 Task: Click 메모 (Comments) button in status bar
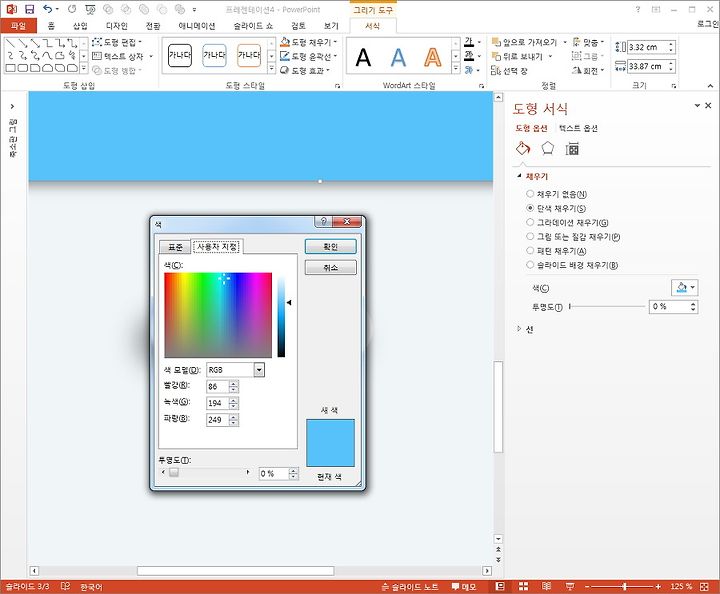(x=464, y=586)
